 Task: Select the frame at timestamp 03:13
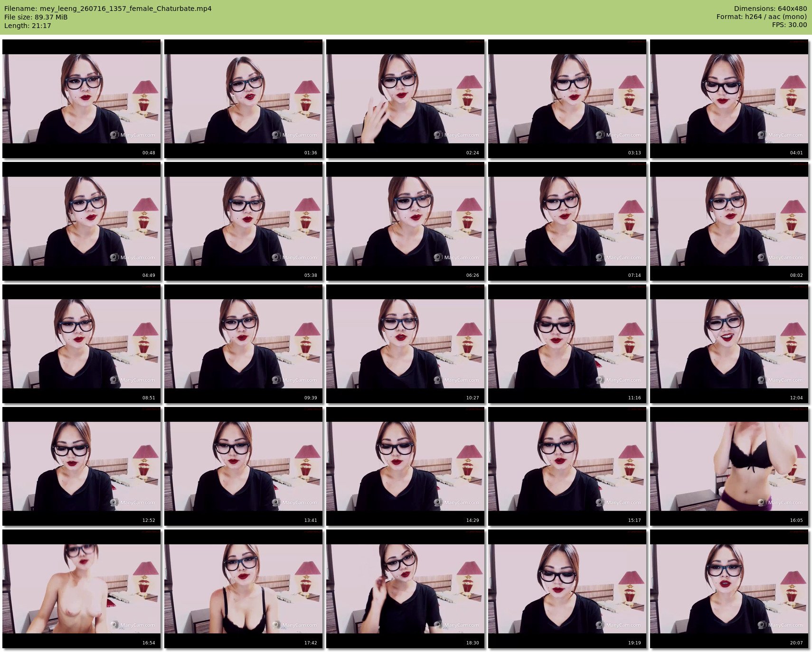tap(567, 99)
